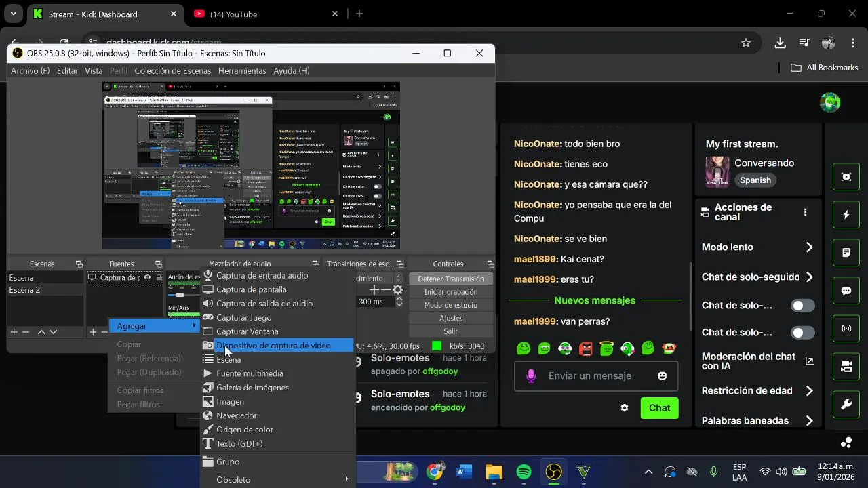Click the Kick sidebar chat bubble icon
868x488 pixels.
point(846,291)
